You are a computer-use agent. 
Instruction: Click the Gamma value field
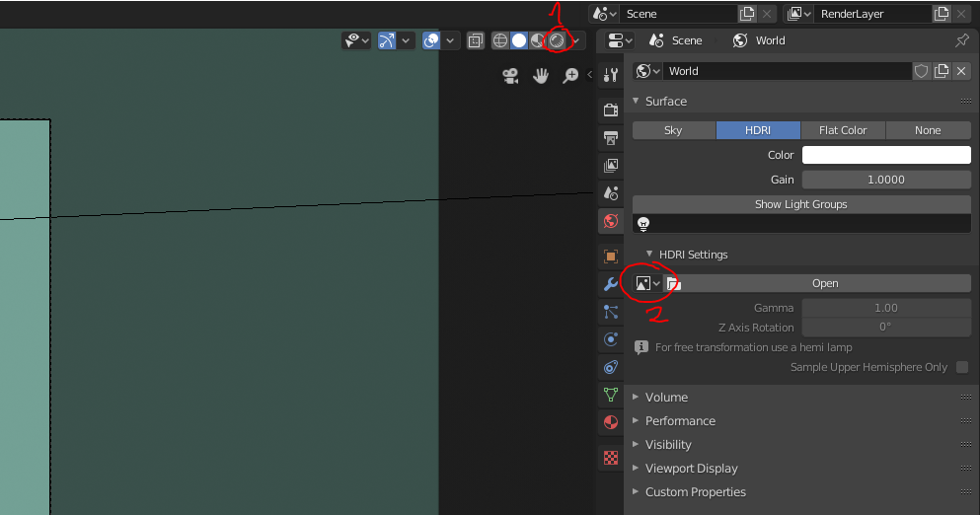tap(886, 308)
